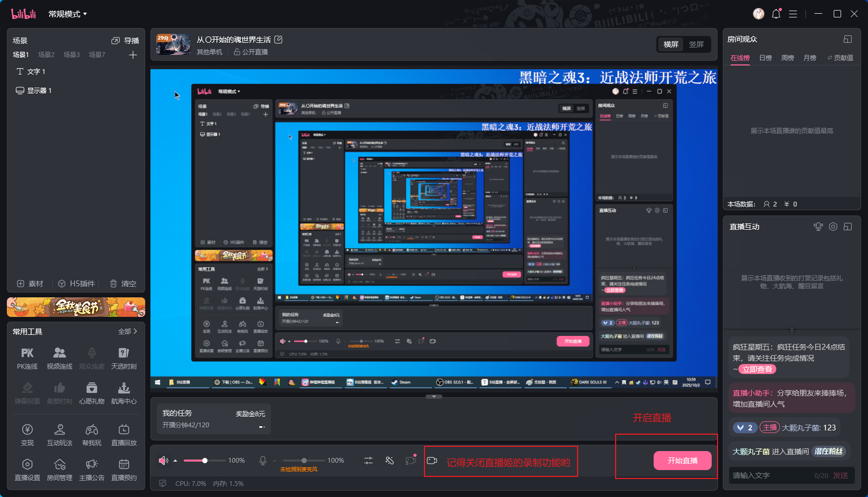Click the 开始直播 button
Image resolution: width=868 pixels, height=497 pixels.
(682, 461)
